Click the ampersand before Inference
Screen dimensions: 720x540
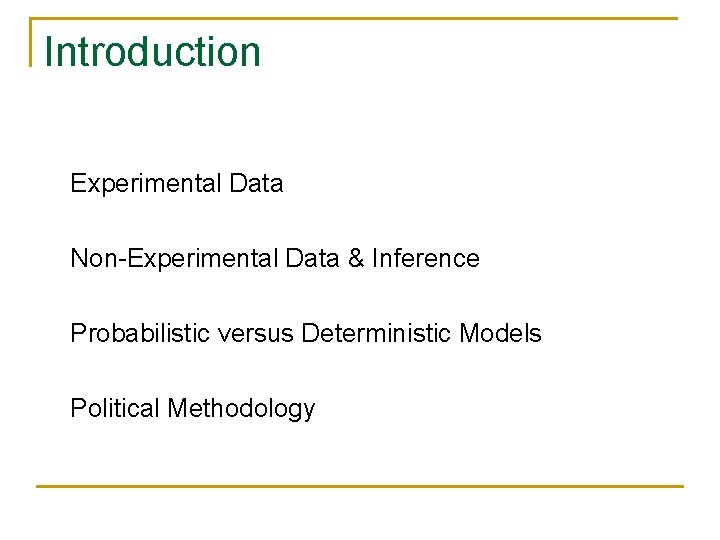355,259
